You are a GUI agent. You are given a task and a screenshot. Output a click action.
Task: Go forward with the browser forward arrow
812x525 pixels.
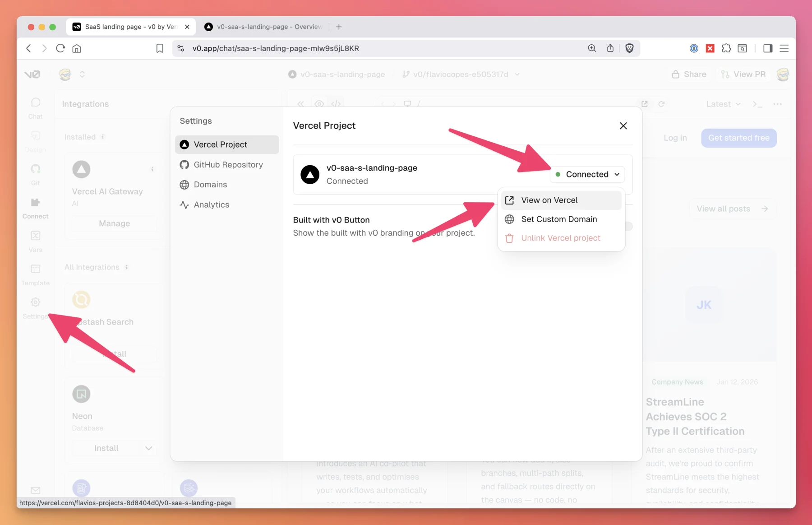[44, 48]
